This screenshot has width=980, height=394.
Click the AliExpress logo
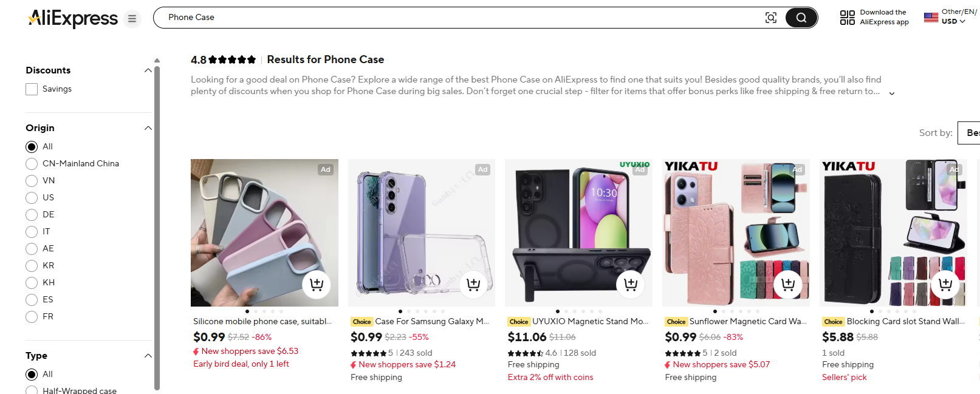pos(72,18)
